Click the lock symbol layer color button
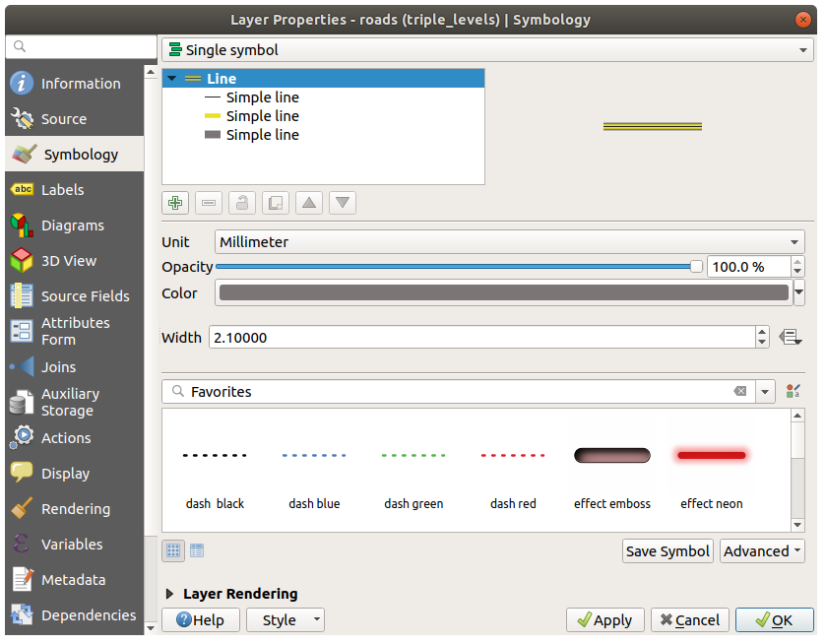 (x=242, y=203)
